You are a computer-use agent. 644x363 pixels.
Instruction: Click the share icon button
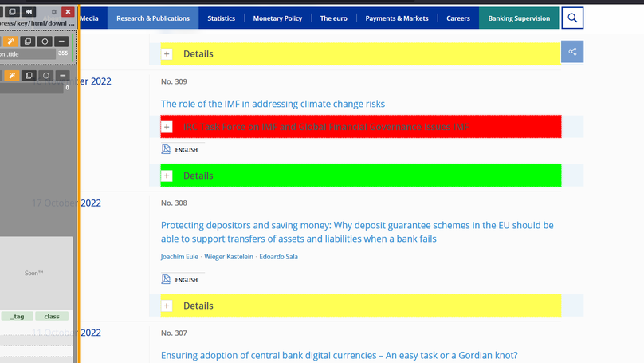(x=572, y=52)
